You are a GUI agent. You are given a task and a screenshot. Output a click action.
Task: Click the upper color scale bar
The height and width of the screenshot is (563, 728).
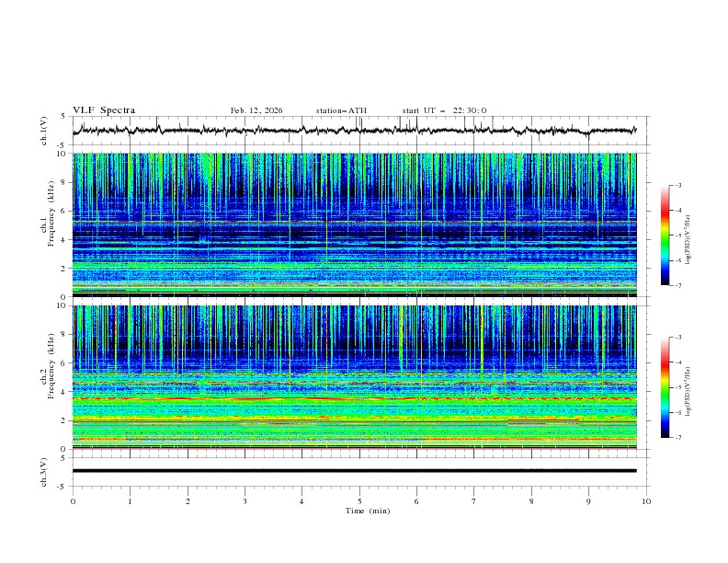click(665, 235)
